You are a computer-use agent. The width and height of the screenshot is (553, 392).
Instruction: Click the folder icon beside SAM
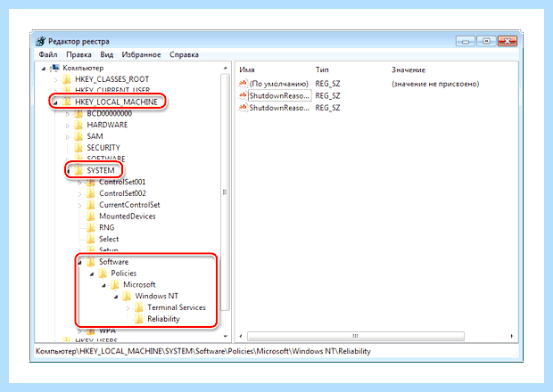(78, 136)
